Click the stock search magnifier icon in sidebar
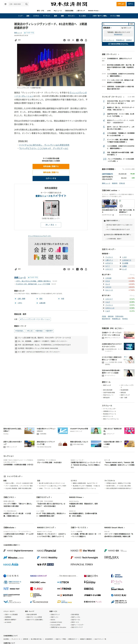This screenshot has width=138, height=644. click(104, 24)
